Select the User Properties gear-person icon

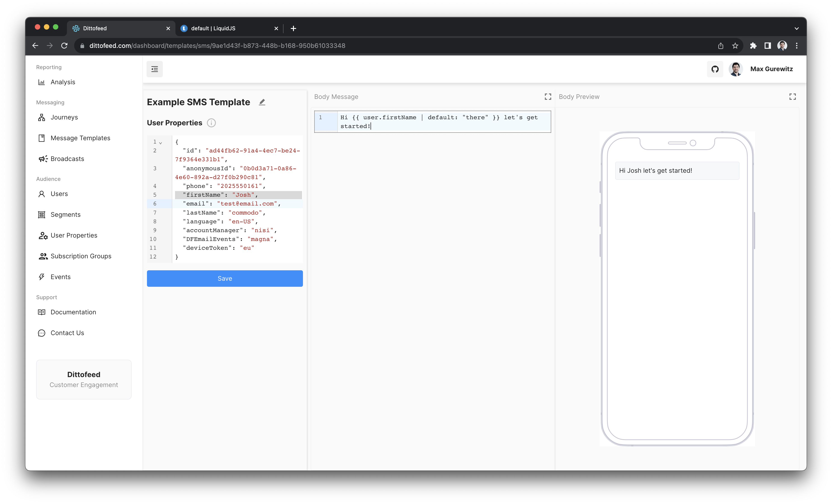43,236
